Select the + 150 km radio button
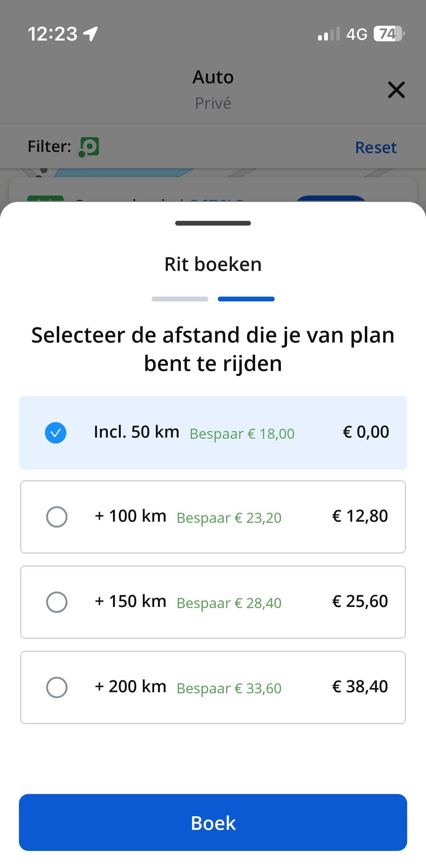 [x=57, y=602]
